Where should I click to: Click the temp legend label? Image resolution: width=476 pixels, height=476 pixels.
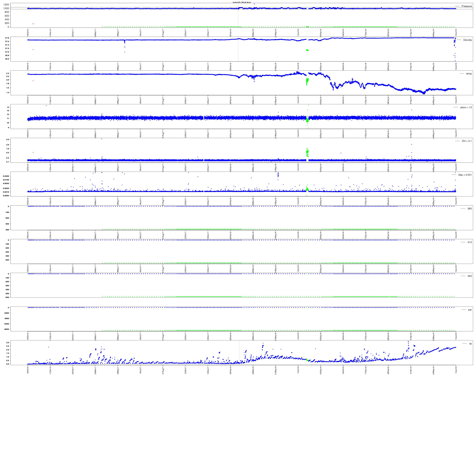pyautogui.click(x=469, y=74)
